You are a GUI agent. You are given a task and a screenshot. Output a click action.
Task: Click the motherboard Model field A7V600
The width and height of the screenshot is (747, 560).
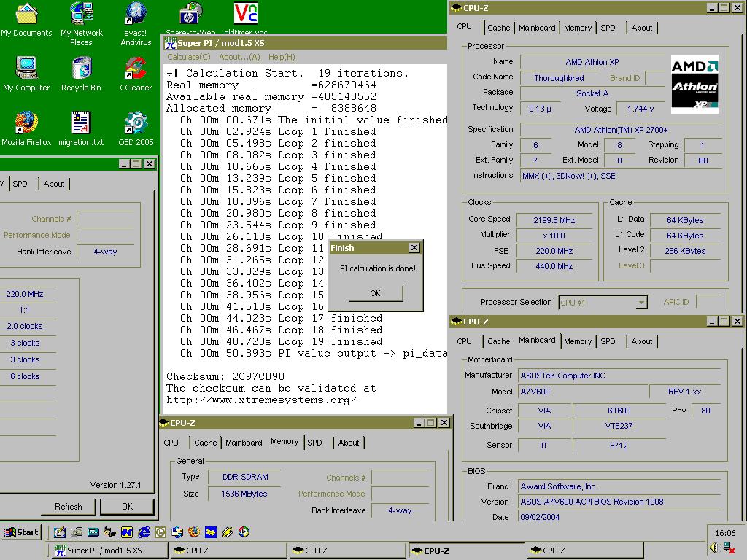click(583, 392)
